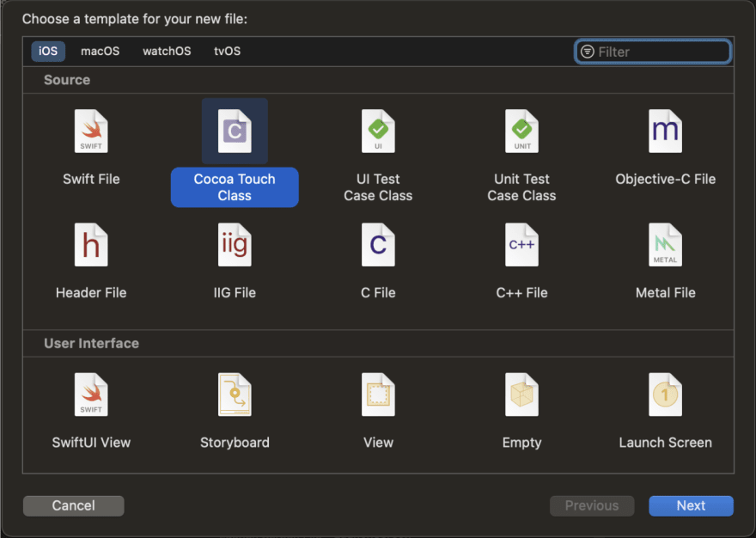Select the C++ File icon
Viewport: 756px width, 538px height.
pos(521,245)
